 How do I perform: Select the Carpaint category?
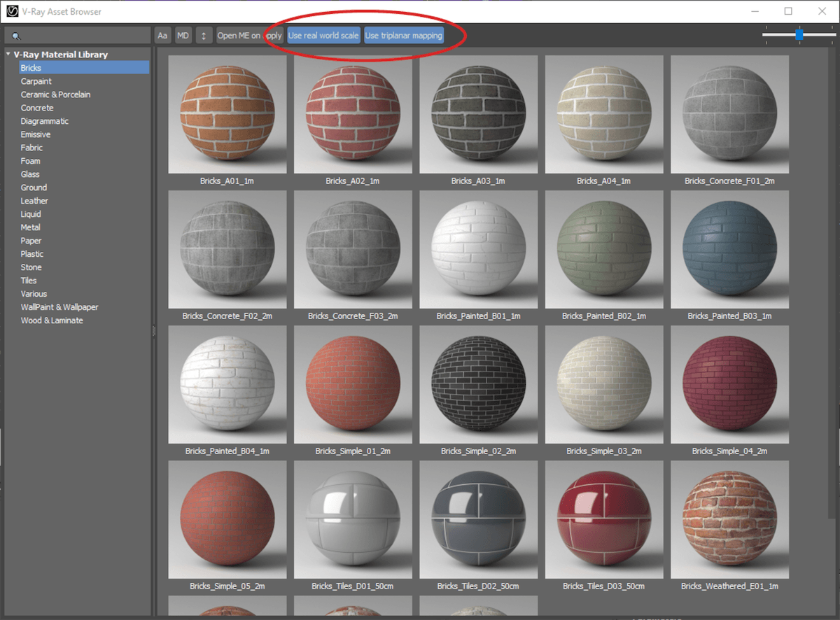[34, 80]
